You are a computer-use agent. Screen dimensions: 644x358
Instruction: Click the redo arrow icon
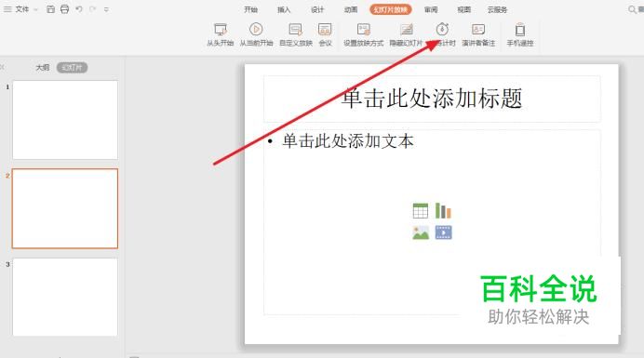tap(93, 9)
